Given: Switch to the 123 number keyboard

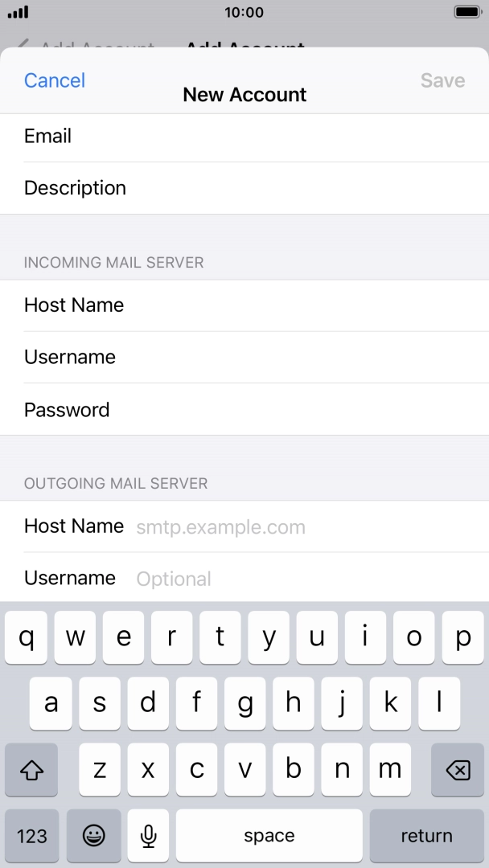Looking at the screenshot, I should 31,835.
